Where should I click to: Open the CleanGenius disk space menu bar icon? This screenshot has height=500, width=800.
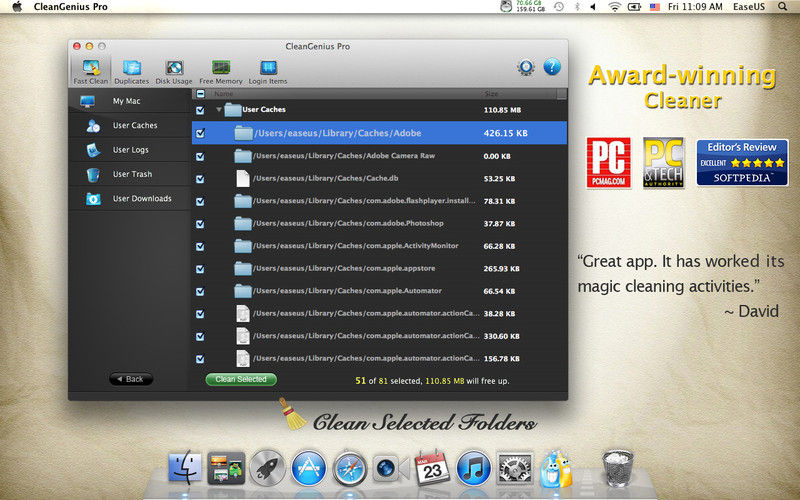click(x=522, y=7)
